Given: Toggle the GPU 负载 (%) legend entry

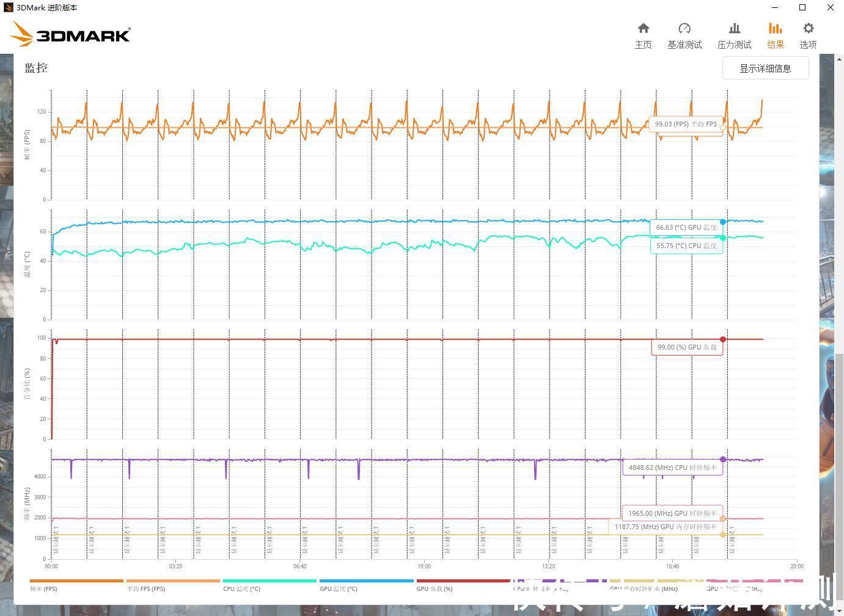Looking at the screenshot, I should [463, 585].
